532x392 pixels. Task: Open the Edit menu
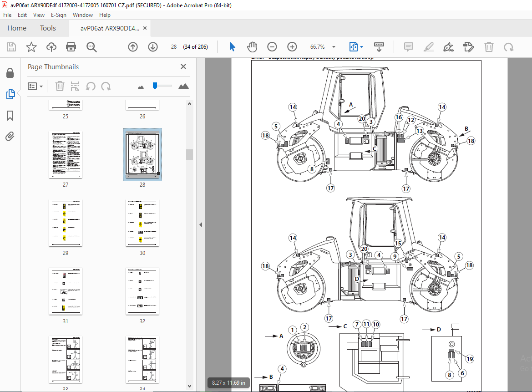coord(22,15)
